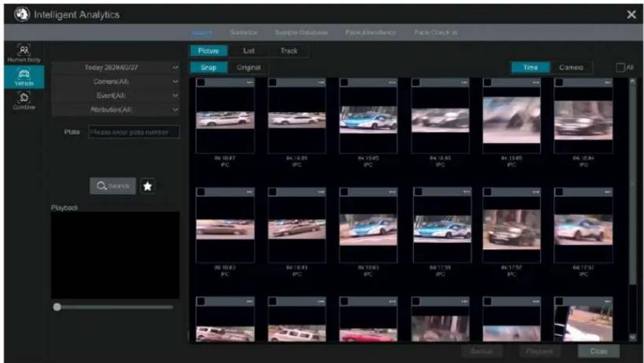Open more options on second row, fifth snapshot

point(536,192)
